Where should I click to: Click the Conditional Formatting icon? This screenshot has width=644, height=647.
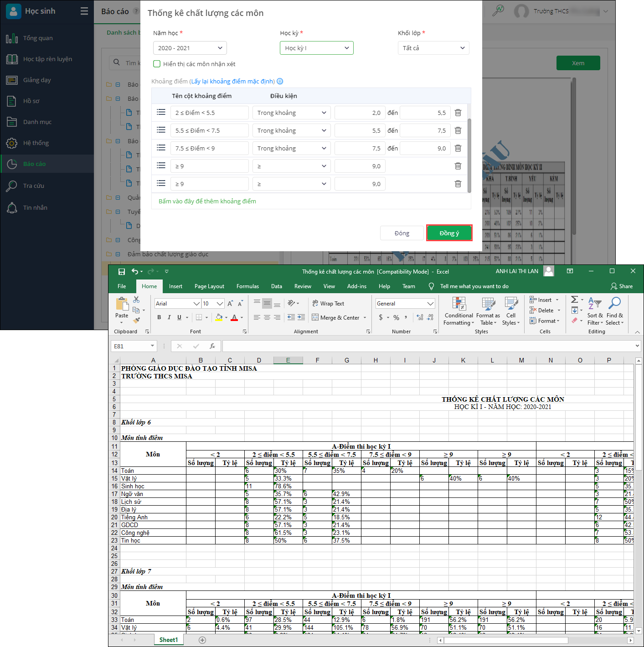[x=459, y=304]
